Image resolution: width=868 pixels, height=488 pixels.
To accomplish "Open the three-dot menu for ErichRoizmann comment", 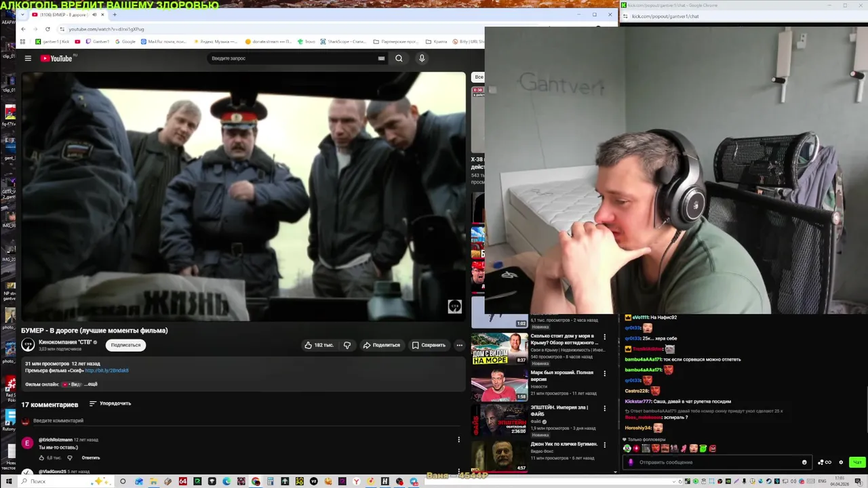I will [458, 439].
